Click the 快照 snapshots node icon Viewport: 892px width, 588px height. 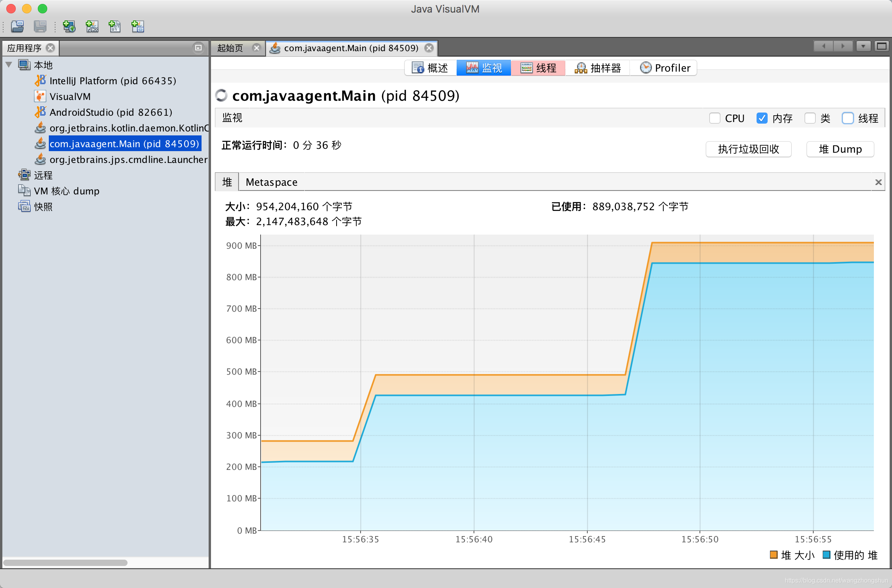(24, 206)
